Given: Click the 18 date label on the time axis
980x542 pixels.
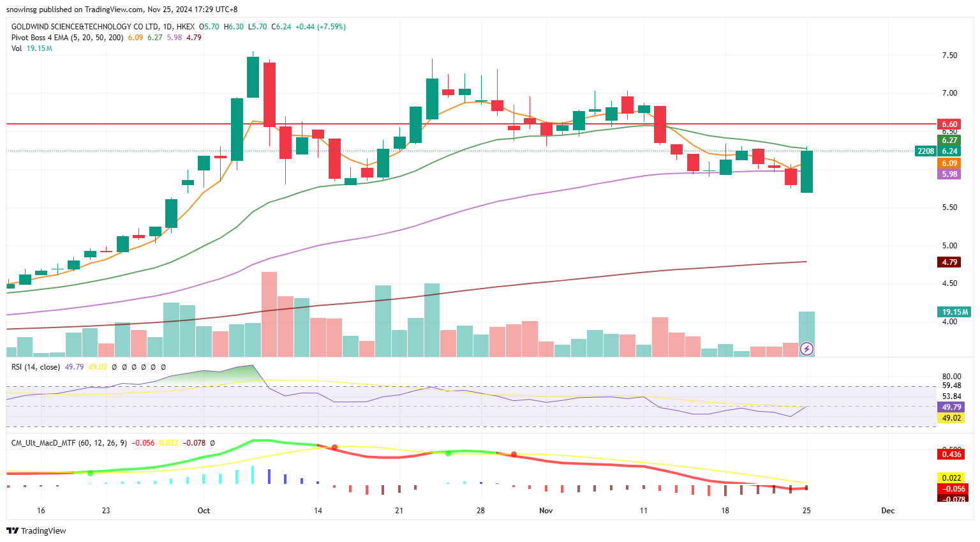Looking at the screenshot, I should (725, 511).
